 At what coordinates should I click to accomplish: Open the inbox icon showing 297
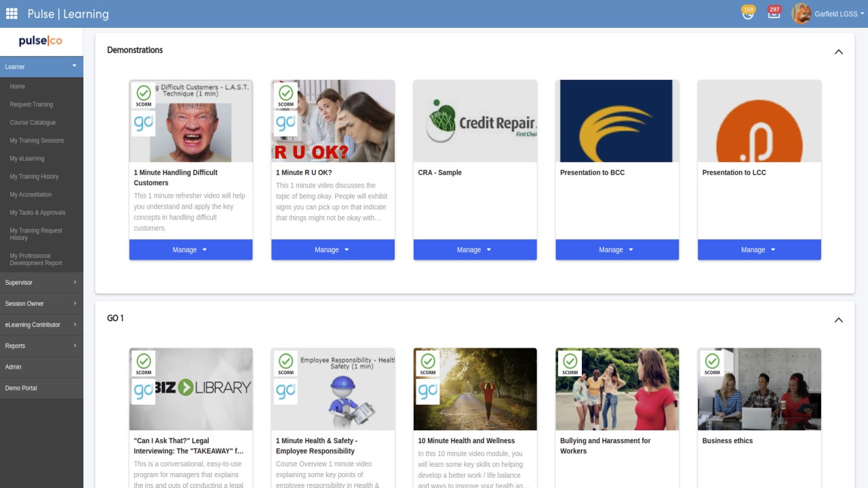[x=774, y=13]
